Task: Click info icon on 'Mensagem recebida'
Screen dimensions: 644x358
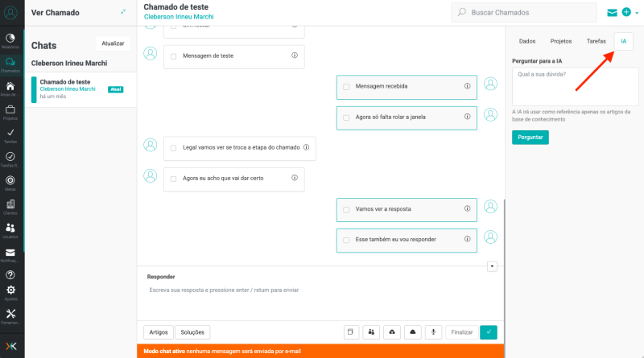Action: [x=467, y=86]
